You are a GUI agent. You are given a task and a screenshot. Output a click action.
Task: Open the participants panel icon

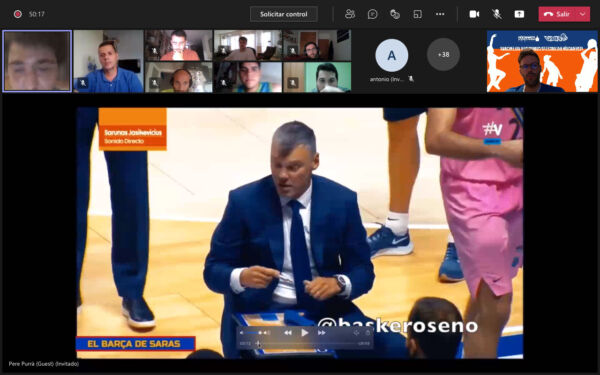tap(350, 14)
